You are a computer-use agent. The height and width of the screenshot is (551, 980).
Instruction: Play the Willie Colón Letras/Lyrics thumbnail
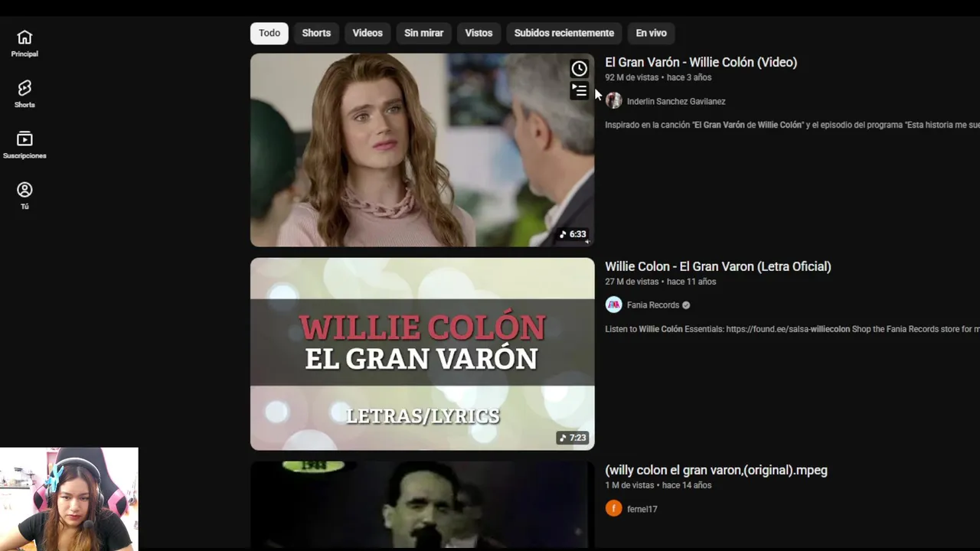(x=423, y=354)
